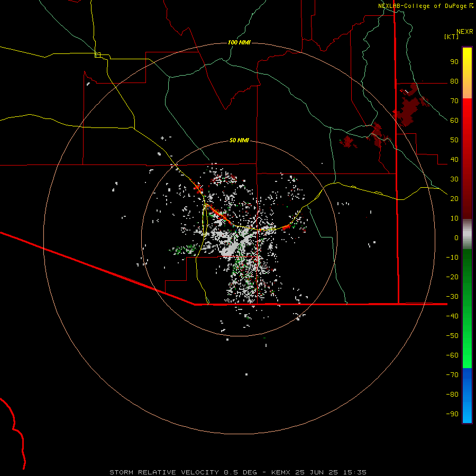Click the NEXR label above the color scale
Viewport: 476px width, 476px height.
tap(464, 32)
